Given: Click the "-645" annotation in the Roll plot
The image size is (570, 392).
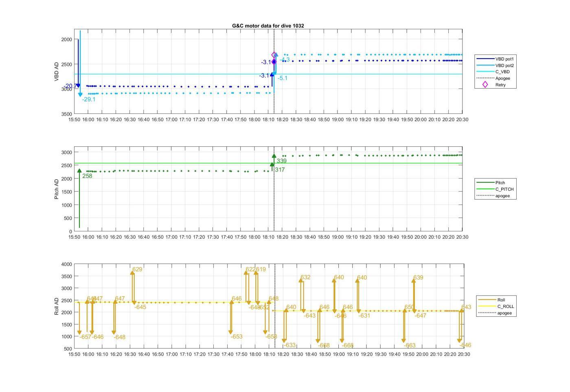Looking at the screenshot, I should [140, 307].
